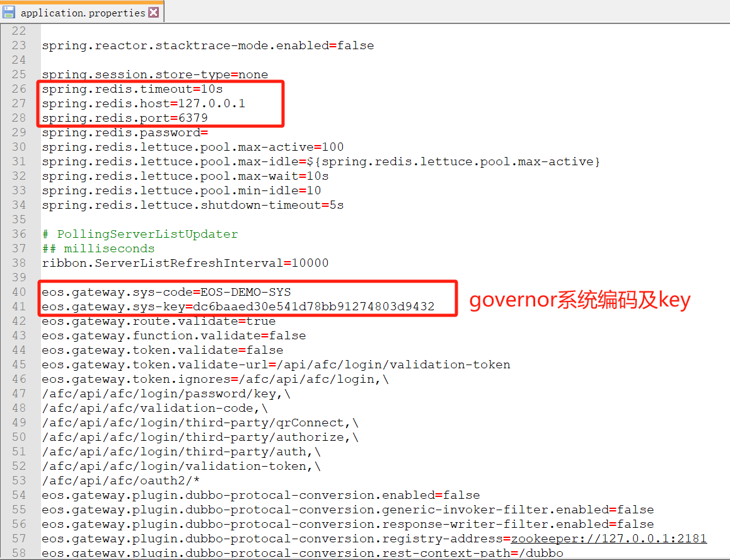The image size is (730, 560).
Task: Click the spring.redis.password= empty value line
Action: [125, 132]
